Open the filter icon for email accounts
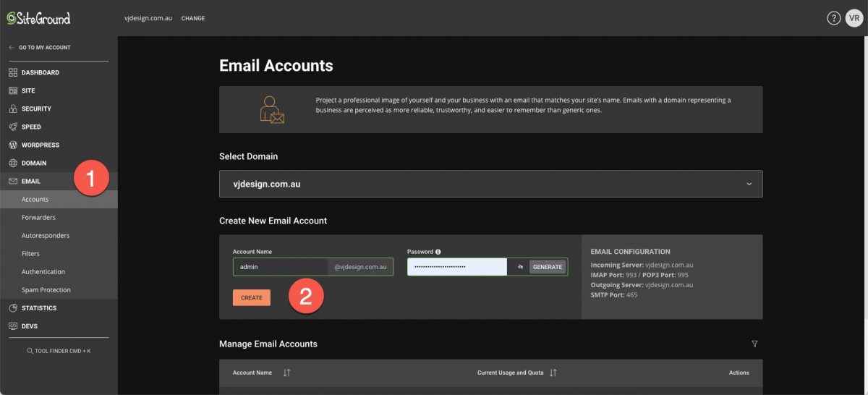The width and height of the screenshot is (868, 395). (754, 344)
